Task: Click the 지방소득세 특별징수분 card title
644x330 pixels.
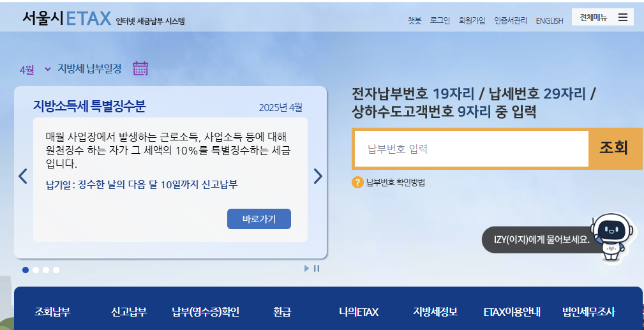Action: pos(89,107)
